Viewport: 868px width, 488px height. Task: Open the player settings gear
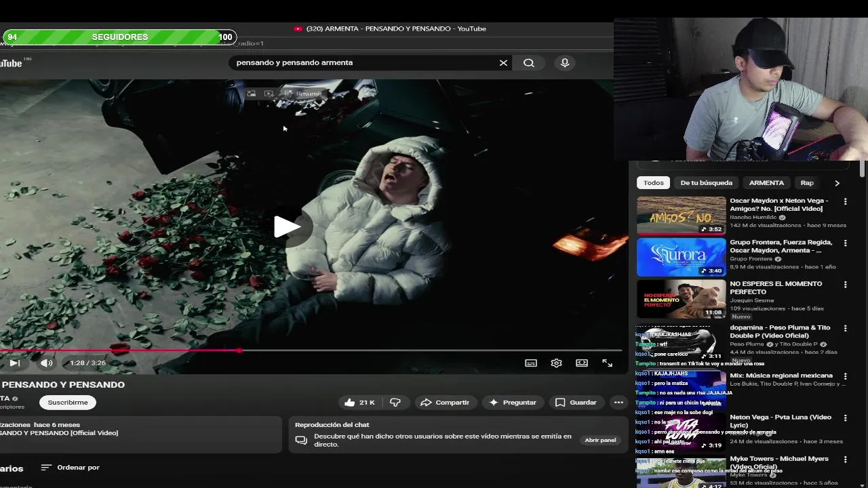(556, 363)
